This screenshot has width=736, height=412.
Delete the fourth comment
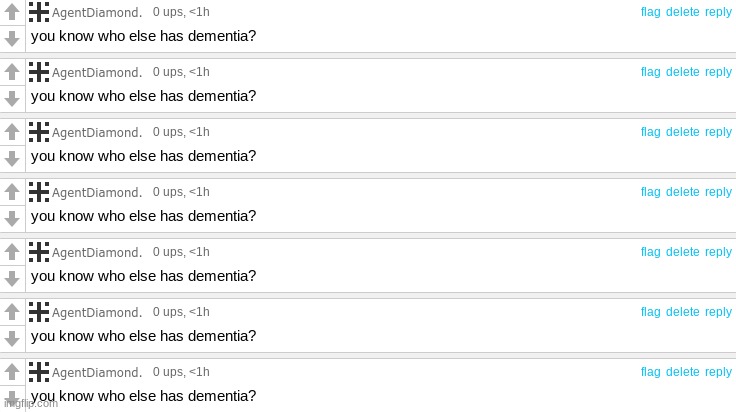pyautogui.click(x=682, y=192)
